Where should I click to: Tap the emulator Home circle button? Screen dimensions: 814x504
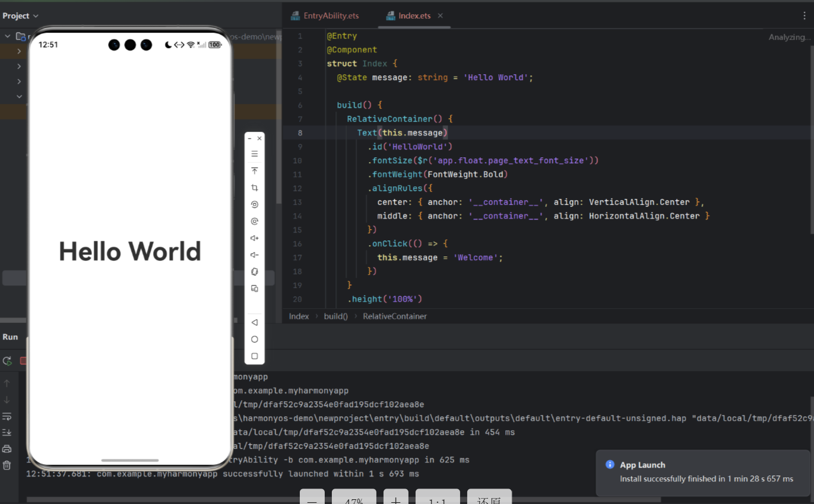(x=255, y=339)
